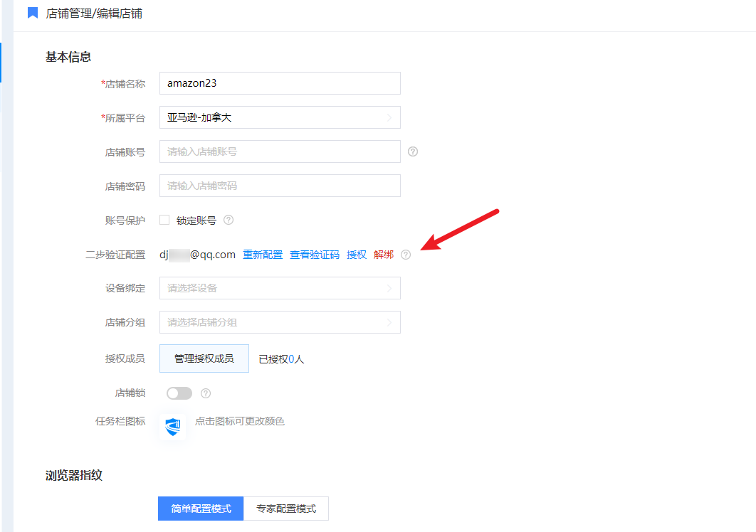Click help icon beside 锁定账号
Screen dimensions: 756x532
229,220
